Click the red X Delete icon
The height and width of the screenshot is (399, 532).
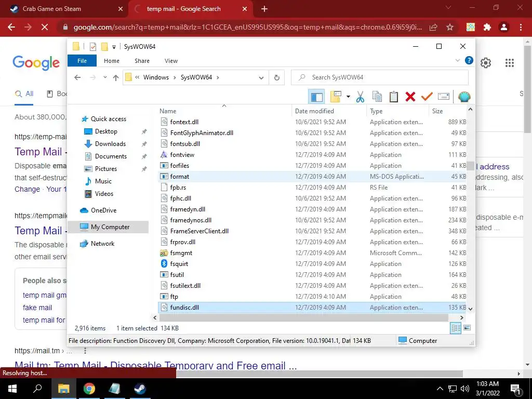point(410,97)
